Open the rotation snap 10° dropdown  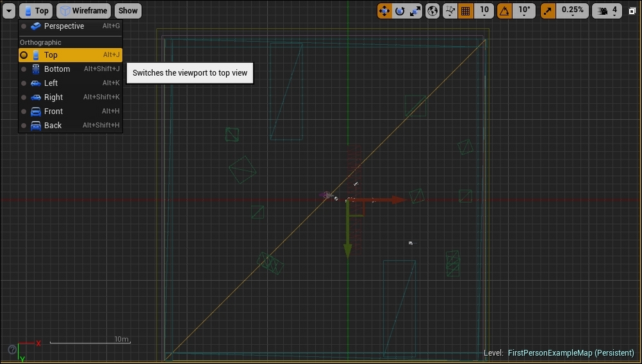coord(525,11)
